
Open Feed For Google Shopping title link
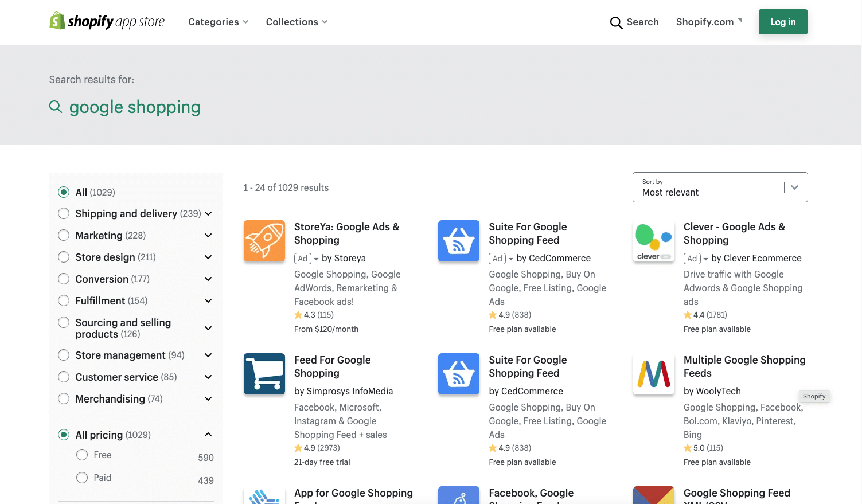click(x=333, y=366)
